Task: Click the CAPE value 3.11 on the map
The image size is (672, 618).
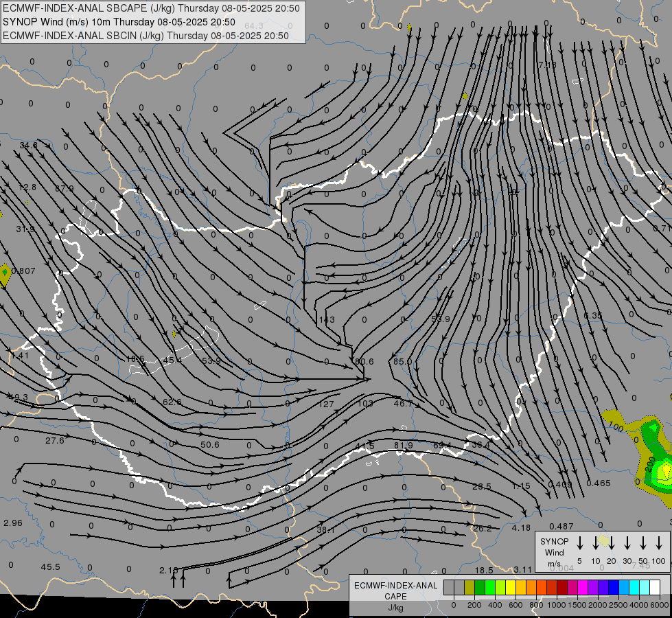Action: 523,570
